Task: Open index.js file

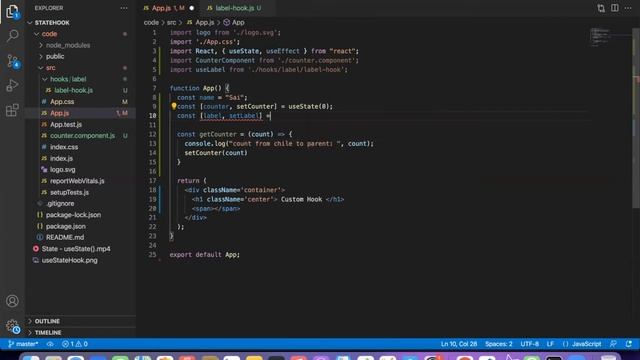Action: 62,158
